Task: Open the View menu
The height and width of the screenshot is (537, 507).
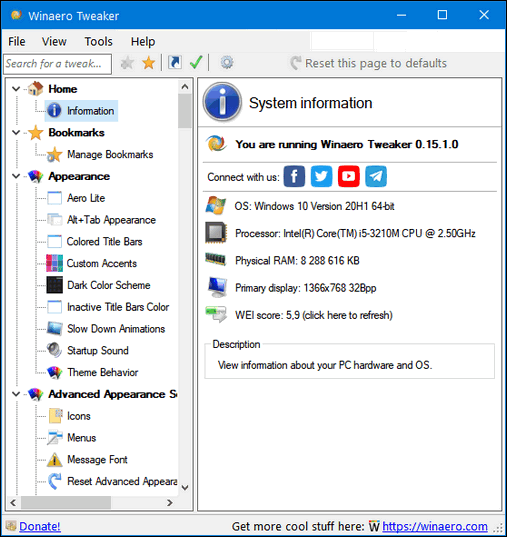Action: pyautogui.click(x=54, y=41)
